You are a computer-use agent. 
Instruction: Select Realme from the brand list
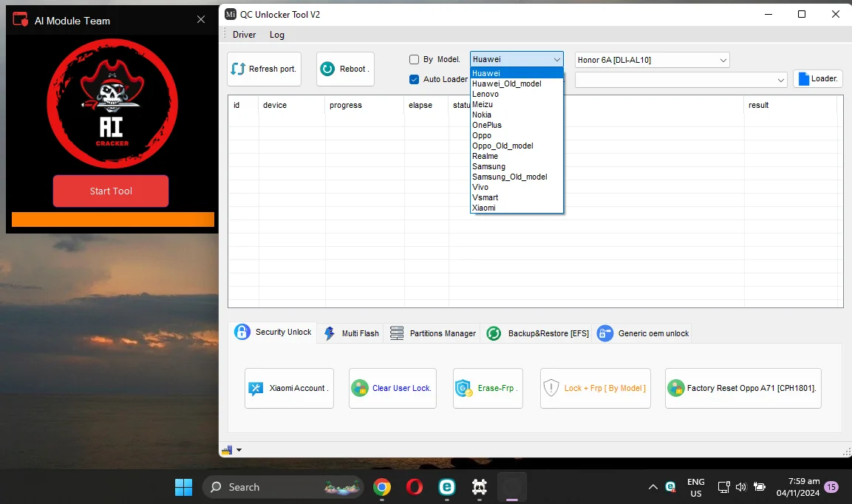click(x=517, y=156)
